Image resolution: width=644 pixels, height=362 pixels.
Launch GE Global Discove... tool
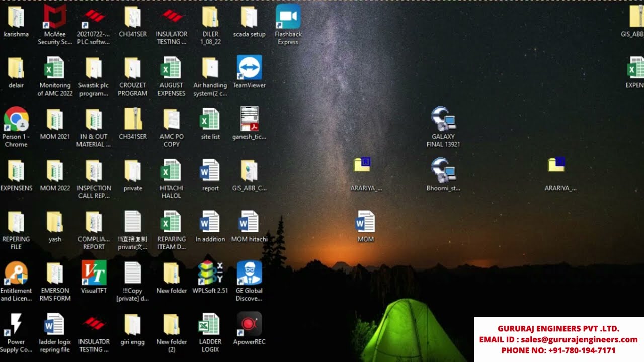point(249,281)
